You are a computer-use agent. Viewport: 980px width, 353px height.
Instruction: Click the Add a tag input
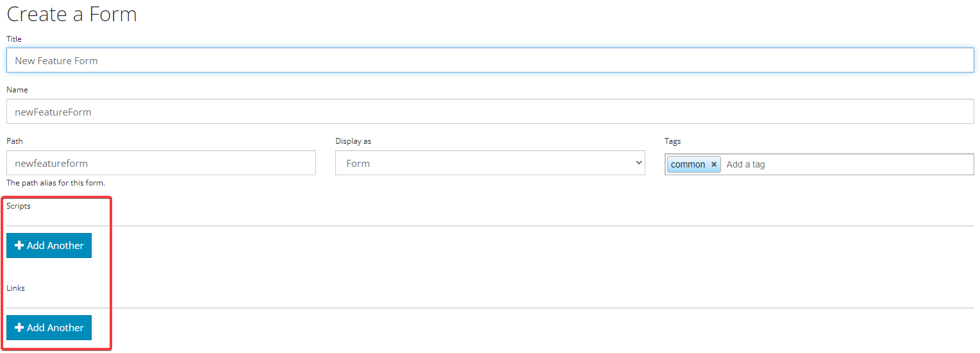coord(846,164)
